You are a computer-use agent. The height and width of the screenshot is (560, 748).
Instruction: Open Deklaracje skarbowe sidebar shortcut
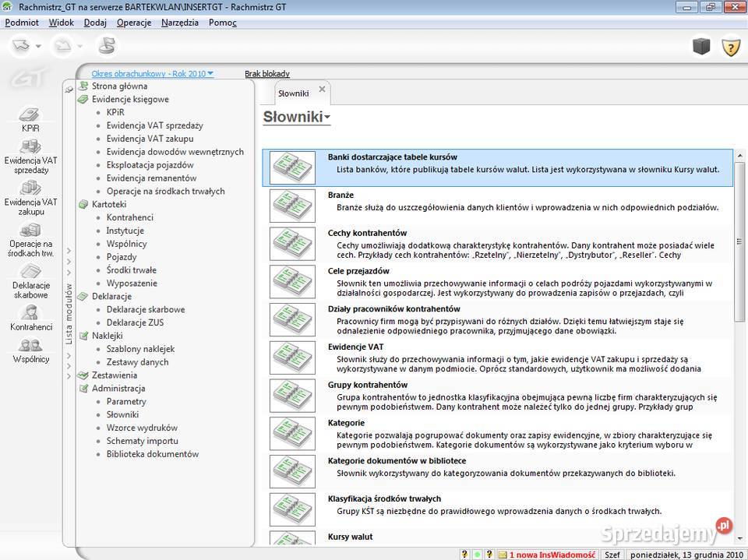30,281
